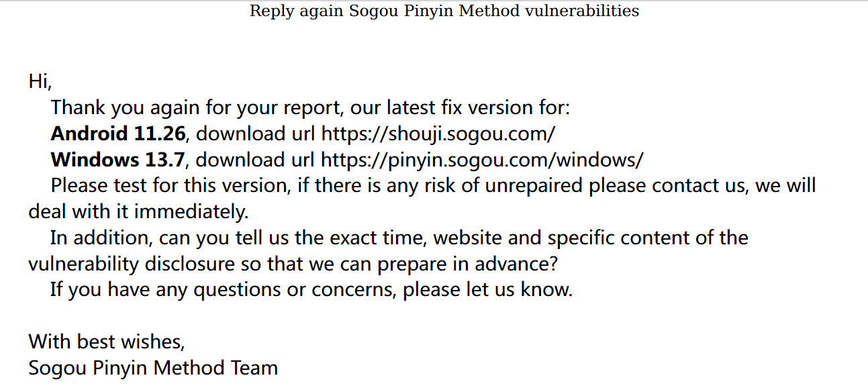Click the bold "Android 11.26" text
This screenshot has width=868, height=390.
point(117,134)
